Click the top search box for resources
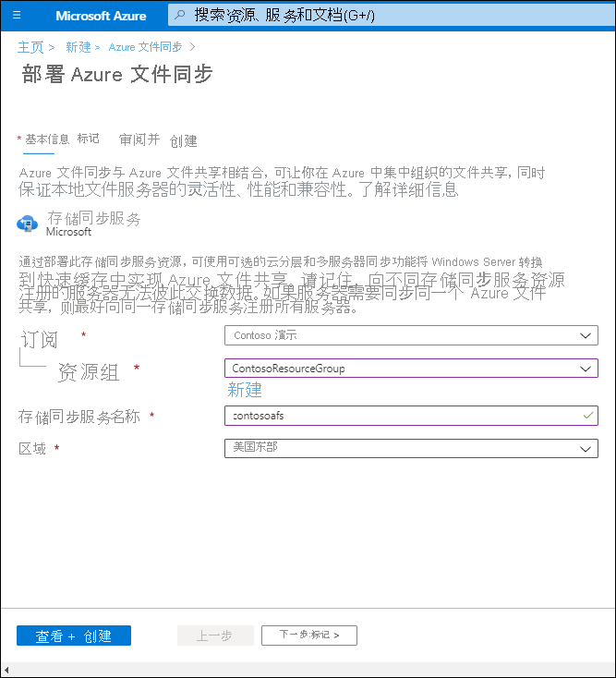 pyautogui.click(x=388, y=16)
